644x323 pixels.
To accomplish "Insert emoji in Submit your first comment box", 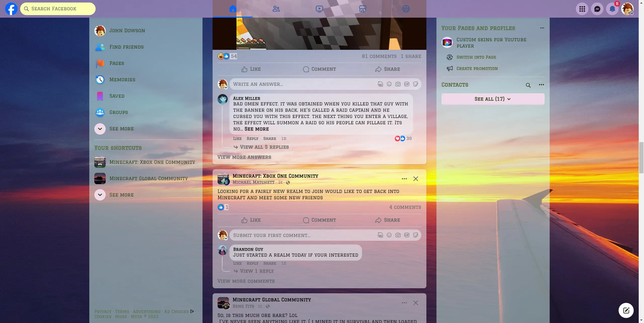I will (389, 235).
